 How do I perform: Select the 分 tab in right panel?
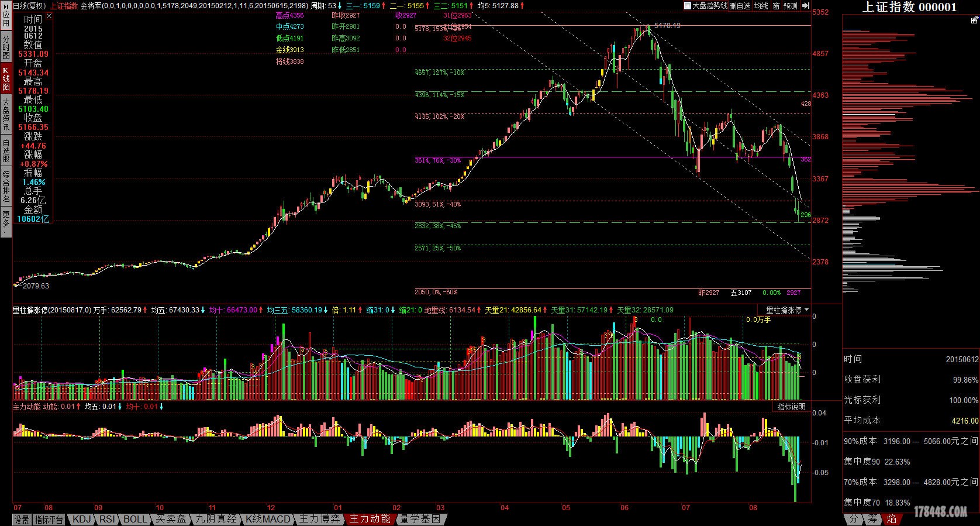click(854, 519)
